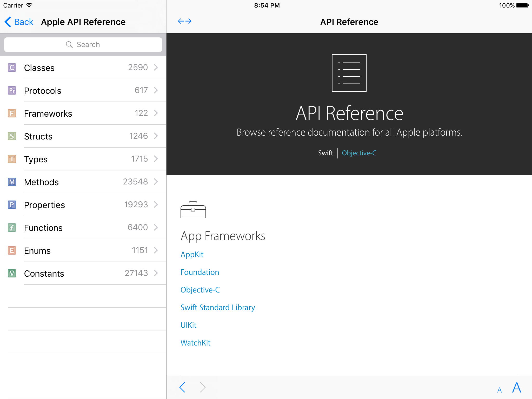The height and width of the screenshot is (399, 532).
Task: Open the AppKit framework link
Action: [x=192, y=254]
